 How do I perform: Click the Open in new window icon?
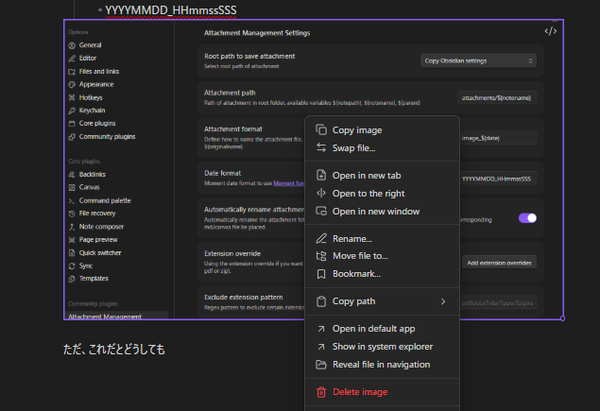click(x=321, y=211)
